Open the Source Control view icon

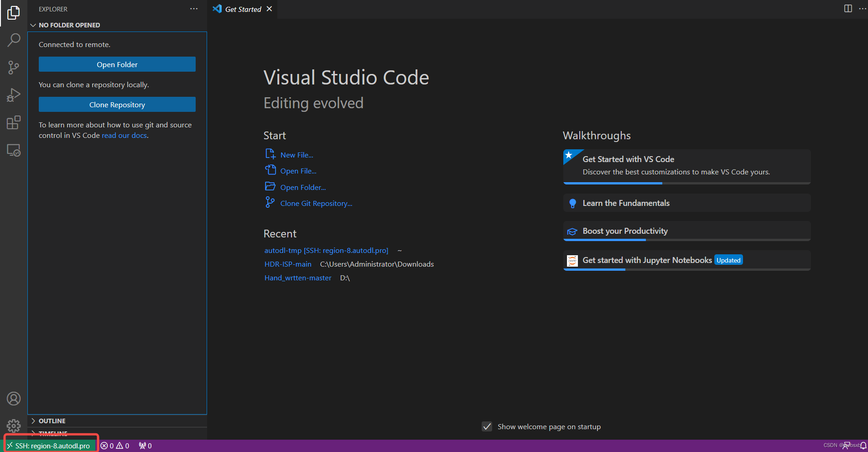pyautogui.click(x=14, y=68)
